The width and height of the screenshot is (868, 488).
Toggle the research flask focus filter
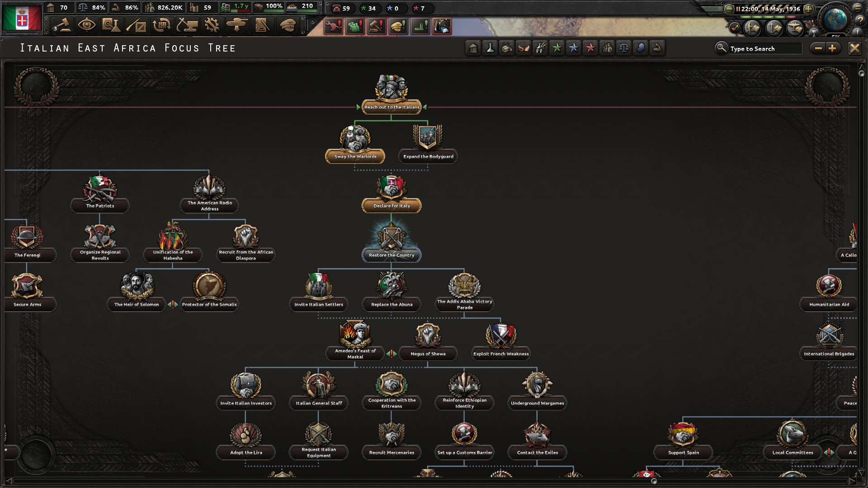coord(490,48)
